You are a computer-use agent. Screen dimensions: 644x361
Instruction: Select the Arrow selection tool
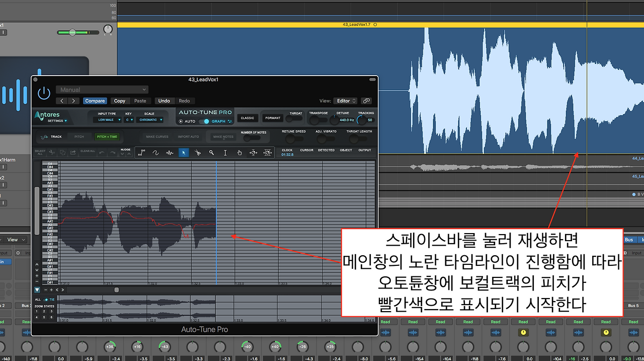tap(184, 153)
